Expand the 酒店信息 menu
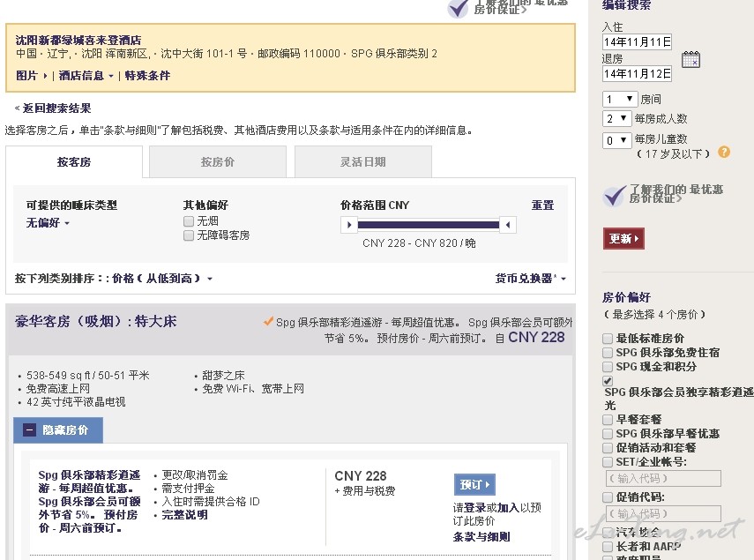The image size is (754, 560). coord(86,76)
